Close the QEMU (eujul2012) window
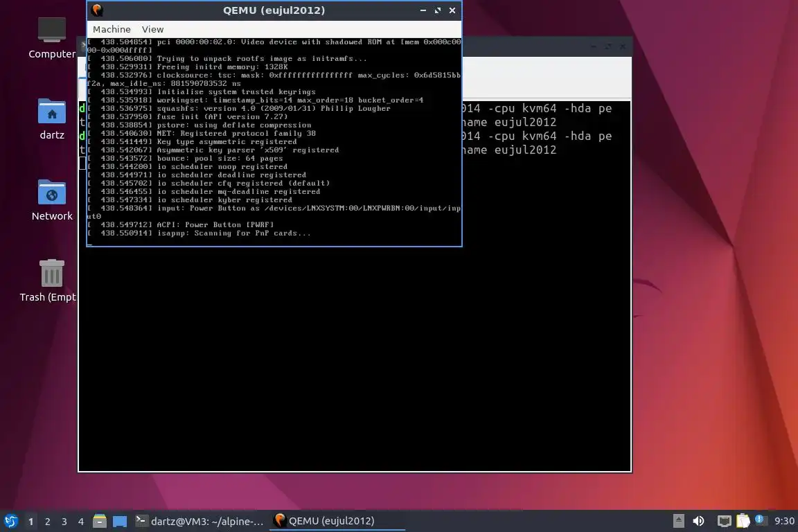This screenshot has height=532, width=798. [452, 10]
